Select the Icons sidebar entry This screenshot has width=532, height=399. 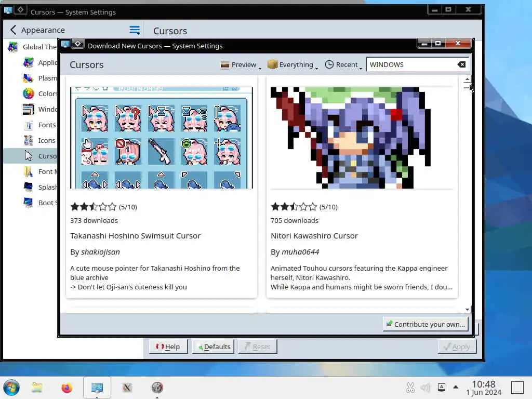(31, 140)
